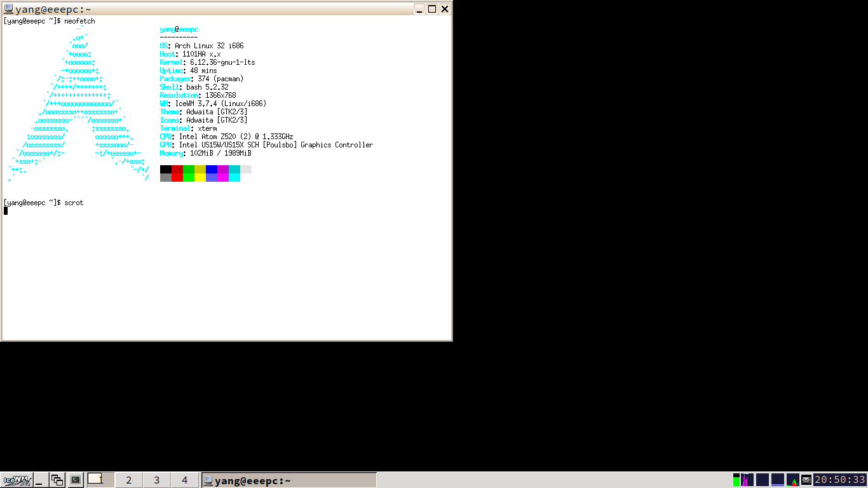Open the mailbox envelope tray icon
The height and width of the screenshot is (488, 868).
(806, 480)
